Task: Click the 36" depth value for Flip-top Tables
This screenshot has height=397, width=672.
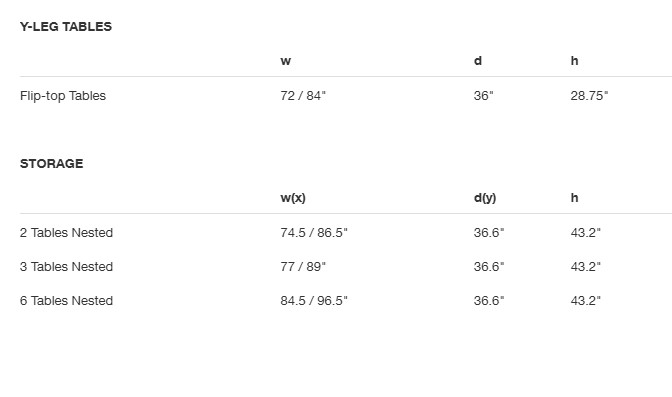Action: coord(483,96)
